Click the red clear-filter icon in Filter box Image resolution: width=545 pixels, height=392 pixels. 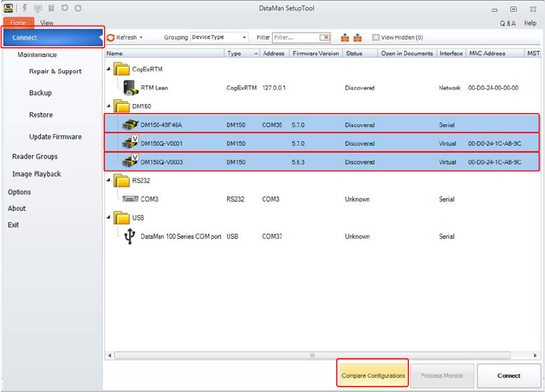pos(324,37)
